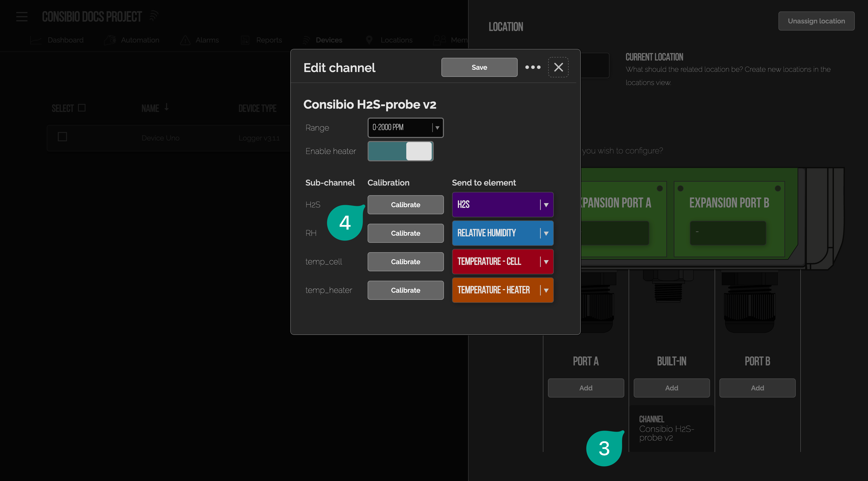
Task: Click the Consibio Docs Project title
Action: click(x=92, y=17)
